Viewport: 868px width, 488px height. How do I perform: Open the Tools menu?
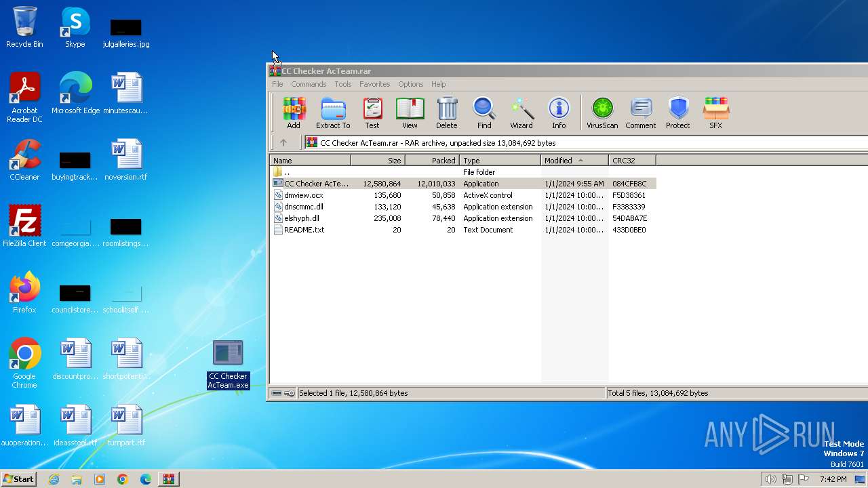click(x=343, y=84)
